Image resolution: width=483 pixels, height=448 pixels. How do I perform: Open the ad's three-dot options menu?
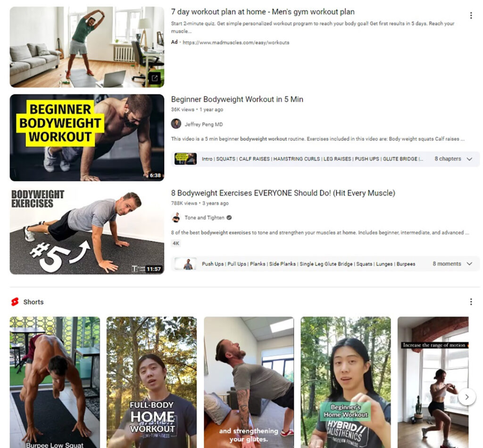[471, 16]
